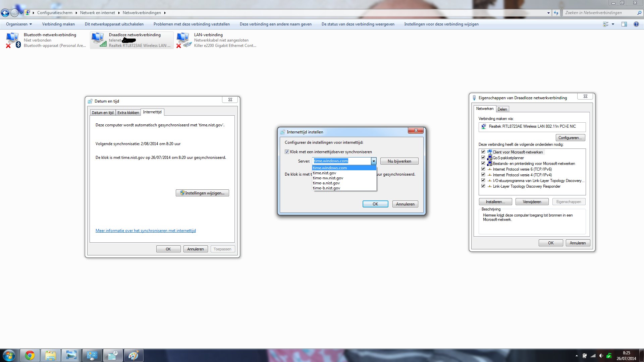This screenshot has height=362, width=644.
Task: Uncheck Klok met een internettijdserver synchroniseren
Action: coord(287,152)
